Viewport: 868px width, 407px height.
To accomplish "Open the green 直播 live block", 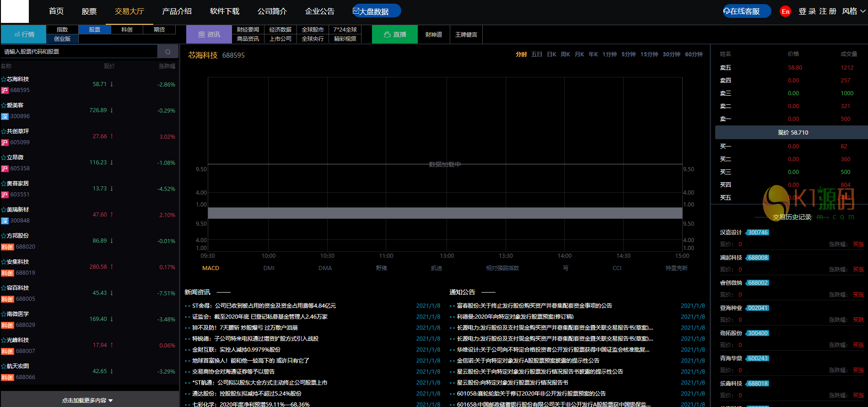I will [x=395, y=34].
